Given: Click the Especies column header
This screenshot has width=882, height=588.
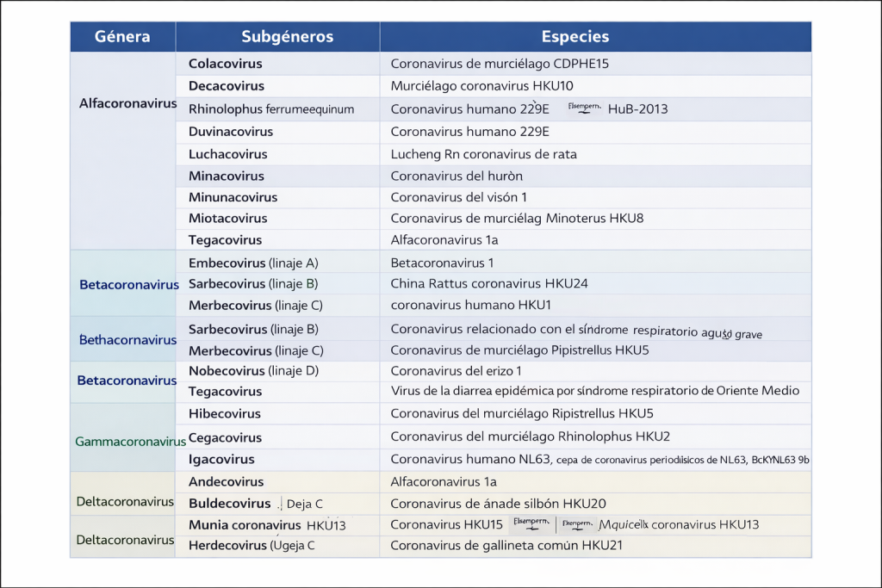Looking at the screenshot, I should 575,37.
